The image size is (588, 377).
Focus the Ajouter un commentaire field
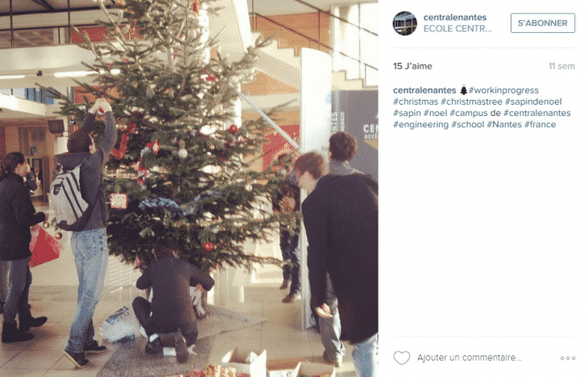coord(469,358)
